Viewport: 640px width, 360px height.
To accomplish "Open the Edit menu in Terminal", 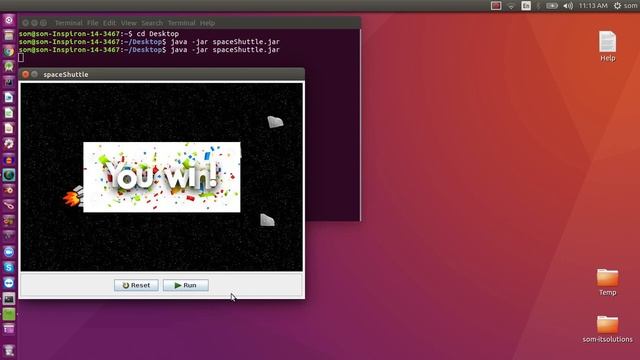I will (x=109, y=23).
